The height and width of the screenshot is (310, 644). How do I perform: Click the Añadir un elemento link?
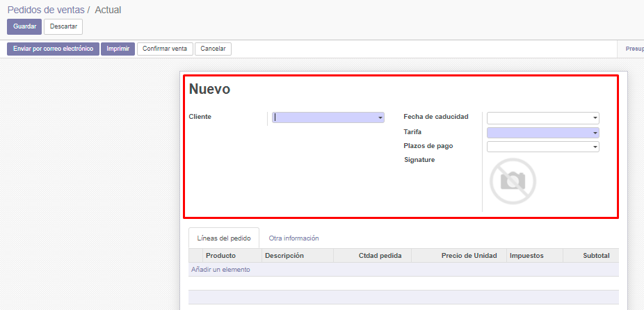tap(220, 270)
